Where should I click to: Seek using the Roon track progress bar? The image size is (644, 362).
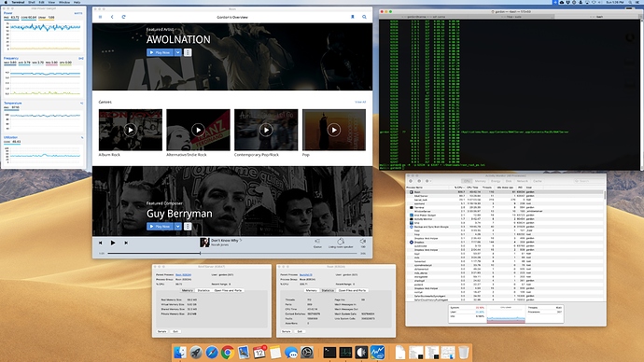click(x=232, y=253)
